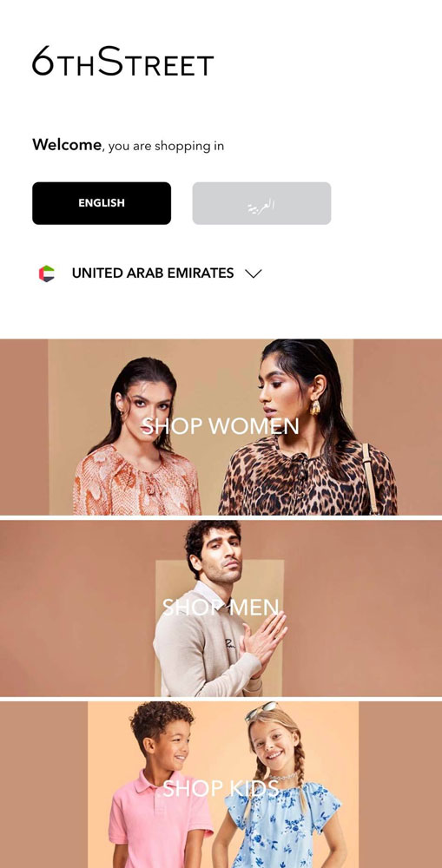Select the ENGLISH language button
Viewport: 442px width, 868px height.
[x=102, y=203]
